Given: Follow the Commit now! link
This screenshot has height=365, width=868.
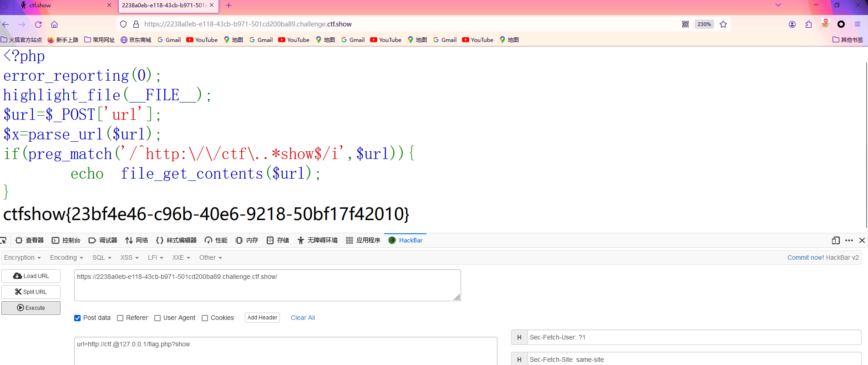Looking at the screenshot, I should [x=806, y=257].
